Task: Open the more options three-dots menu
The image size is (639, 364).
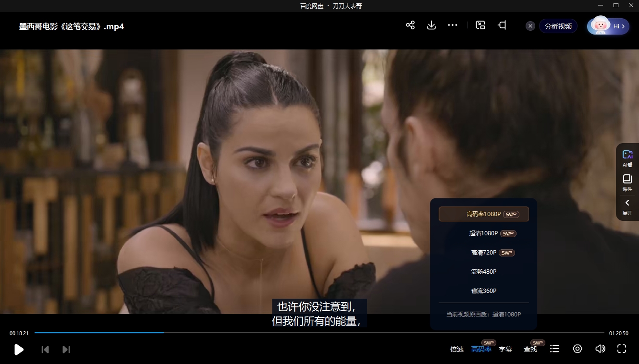Action: click(453, 25)
